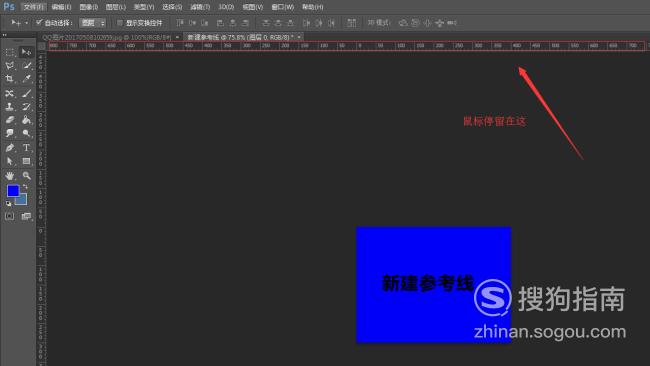Open the 图层(L) menu
The image size is (650, 366).
click(x=116, y=7)
